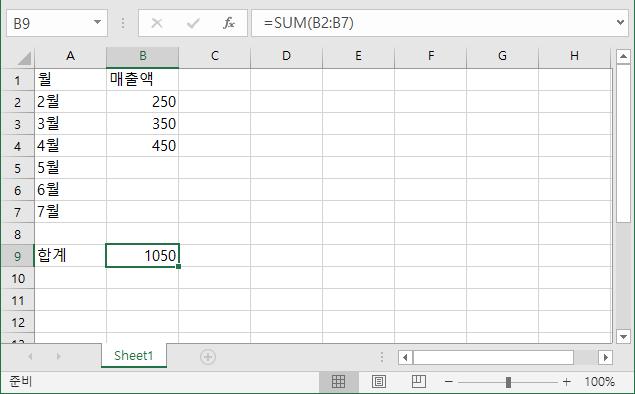Click horizontal scrollbar left arrow

click(405, 357)
